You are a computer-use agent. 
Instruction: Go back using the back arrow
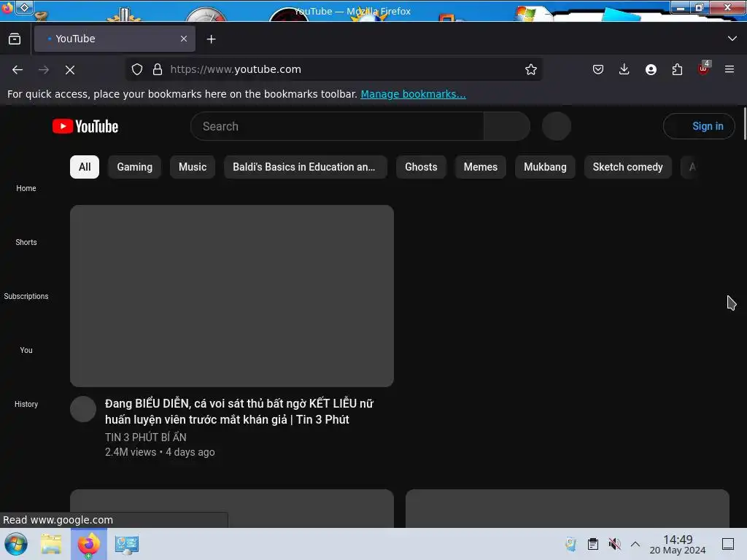click(18, 69)
